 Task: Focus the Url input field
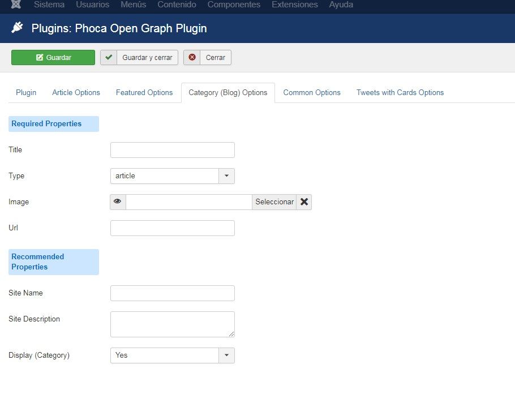pyautogui.click(x=173, y=228)
